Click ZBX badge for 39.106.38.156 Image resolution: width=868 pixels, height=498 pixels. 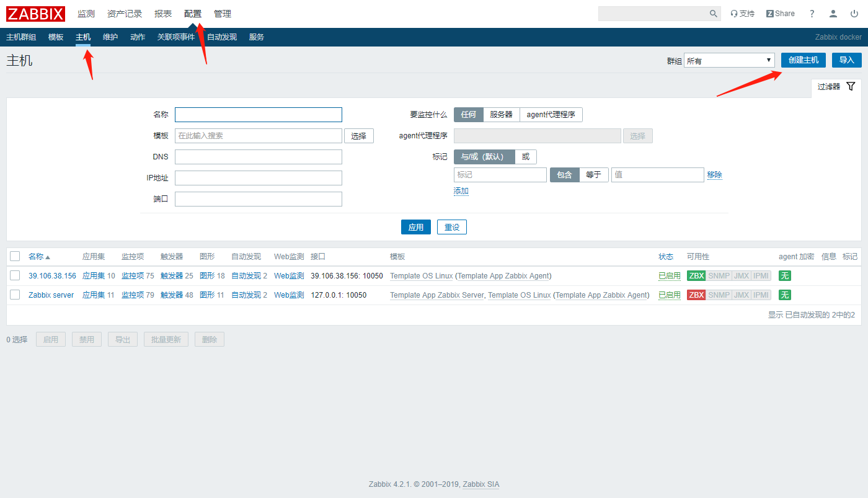[696, 276]
